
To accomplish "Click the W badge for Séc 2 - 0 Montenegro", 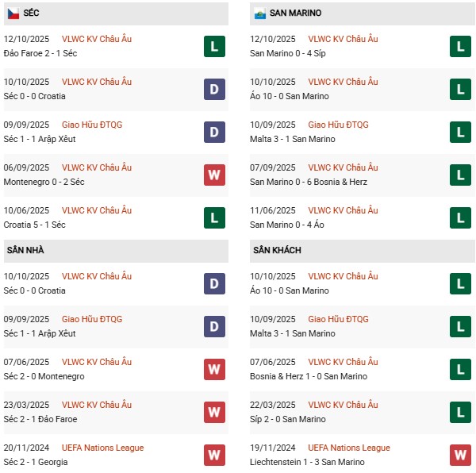I will click(x=213, y=369).
